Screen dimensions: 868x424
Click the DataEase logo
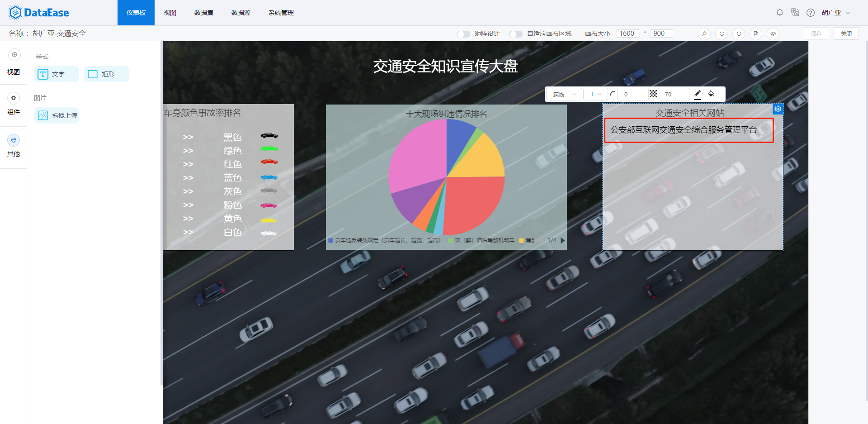(x=39, y=13)
